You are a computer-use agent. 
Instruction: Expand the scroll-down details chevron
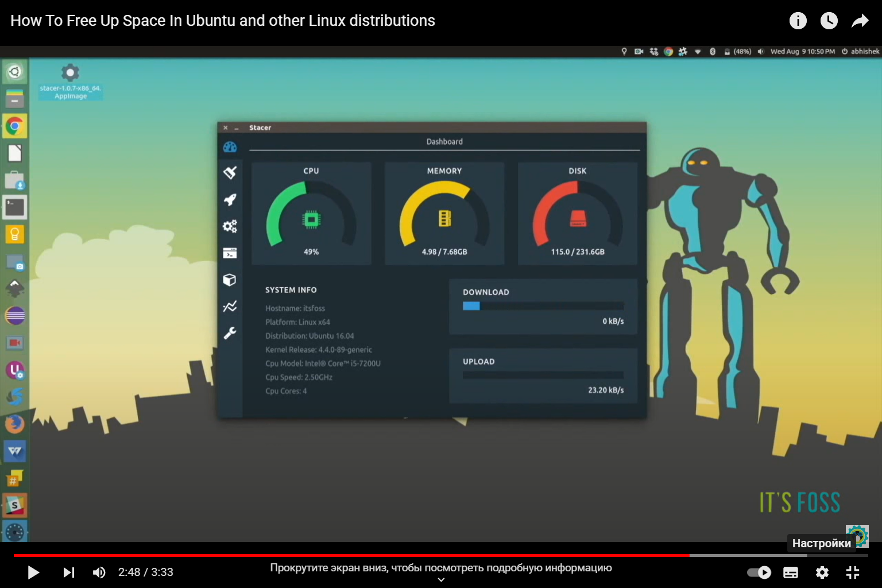point(441,580)
